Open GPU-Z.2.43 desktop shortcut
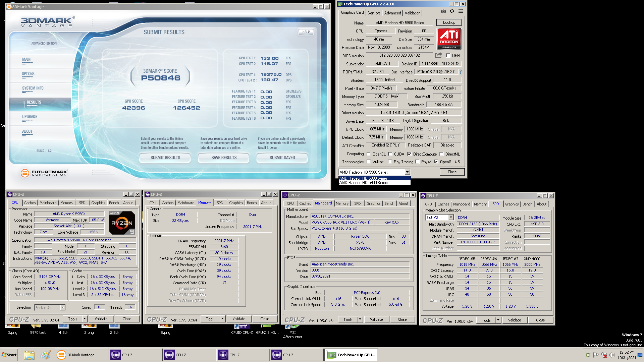This screenshot has height=362, width=644. [267, 329]
